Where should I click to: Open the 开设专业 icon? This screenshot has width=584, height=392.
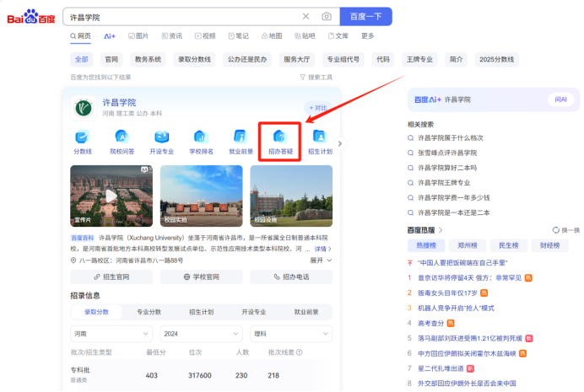162,142
